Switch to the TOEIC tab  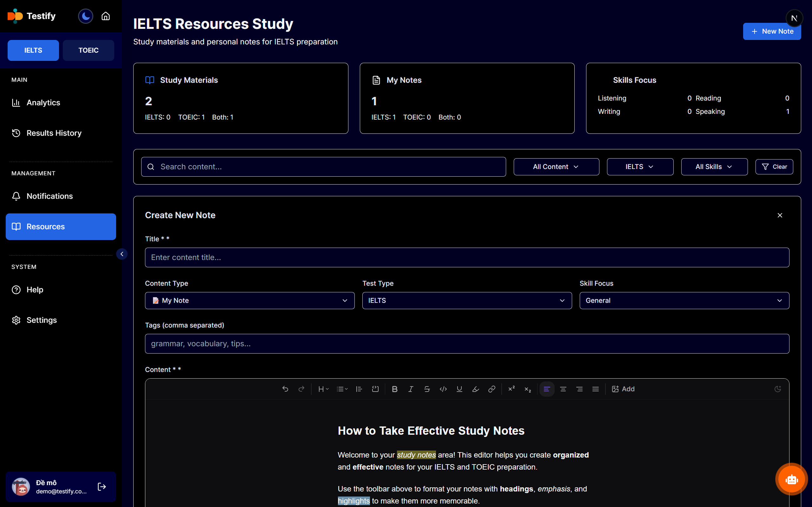(x=88, y=50)
